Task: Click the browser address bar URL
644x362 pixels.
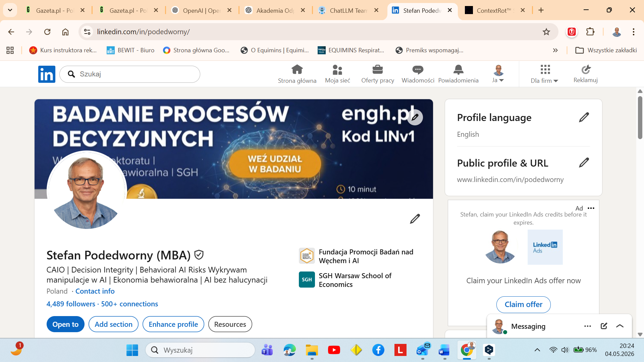Action: (x=144, y=32)
